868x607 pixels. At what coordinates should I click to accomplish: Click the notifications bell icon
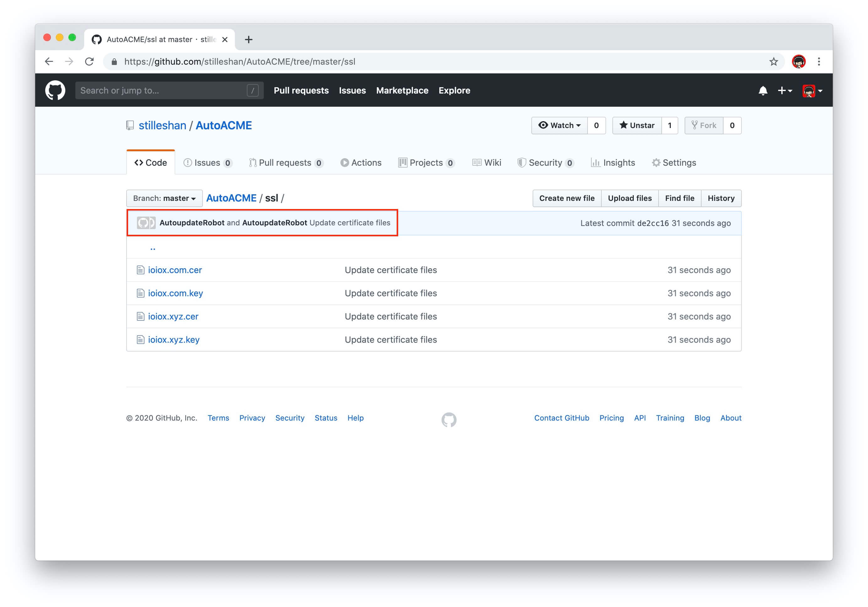[762, 91]
